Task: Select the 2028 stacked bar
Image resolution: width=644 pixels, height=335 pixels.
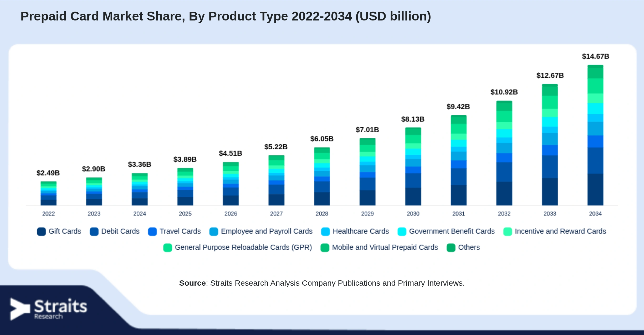Action: click(322, 176)
